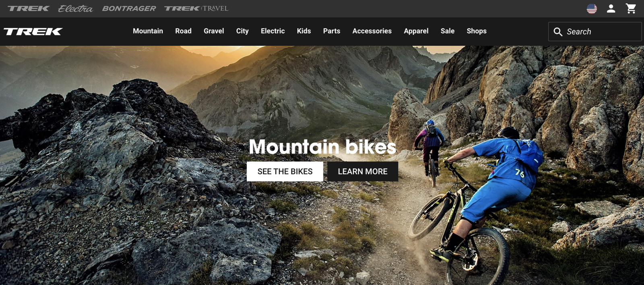The image size is (644, 285).
Task: Open Bontrager brand logo link
Action: (129, 8)
